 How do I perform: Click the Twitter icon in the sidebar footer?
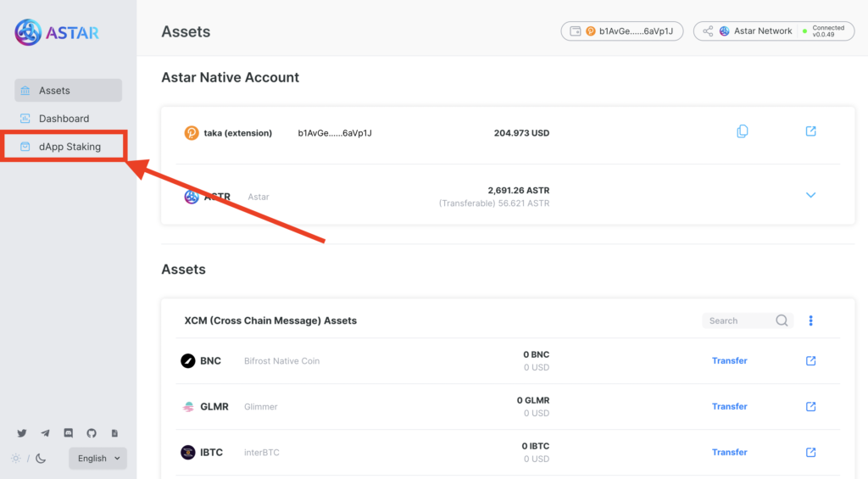[21, 433]
